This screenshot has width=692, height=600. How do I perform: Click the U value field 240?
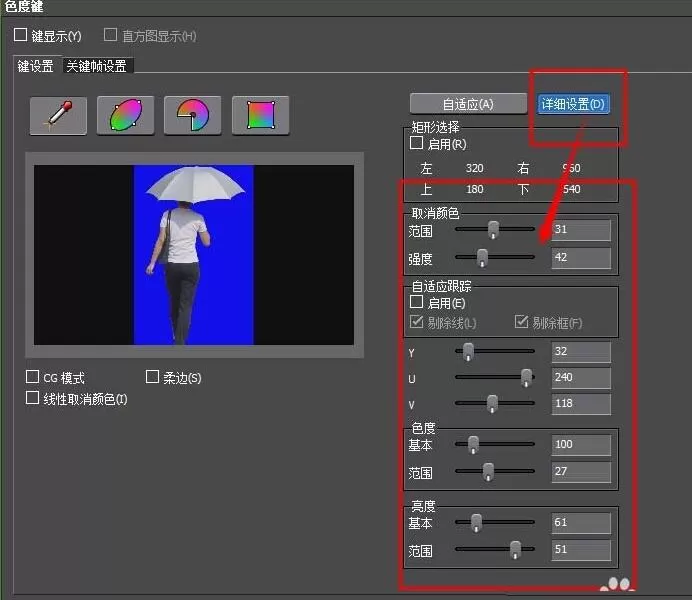pos(581,378)
